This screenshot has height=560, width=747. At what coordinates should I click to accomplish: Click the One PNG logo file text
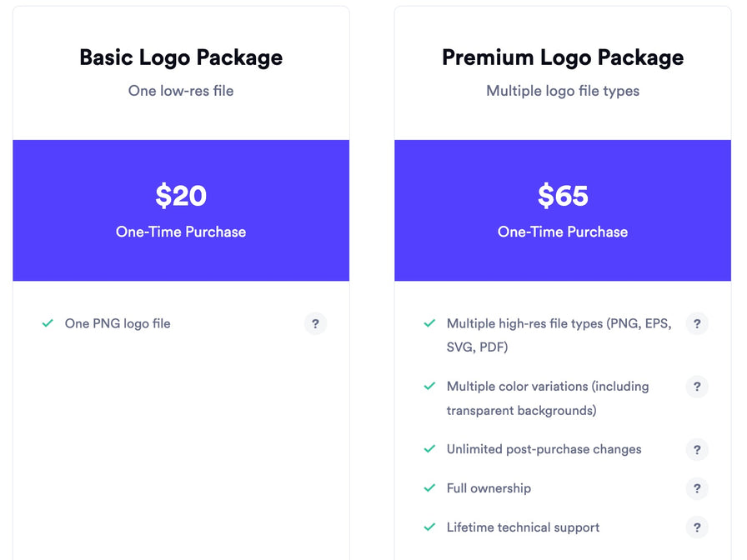pos(118,324)
